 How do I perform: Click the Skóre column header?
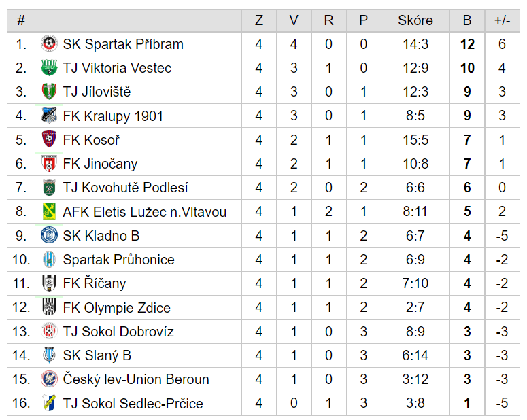(415, 20)
